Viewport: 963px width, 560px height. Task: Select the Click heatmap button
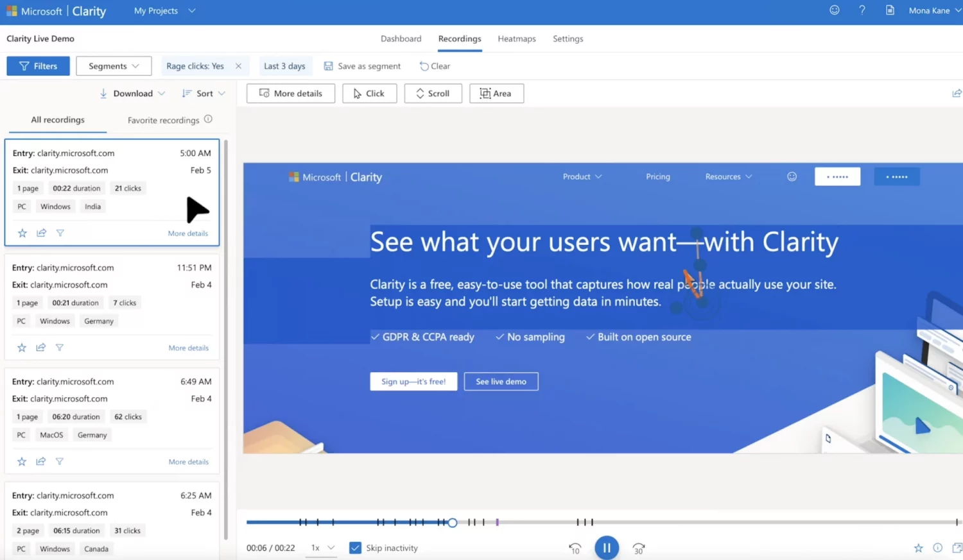(x=369, y=94)
